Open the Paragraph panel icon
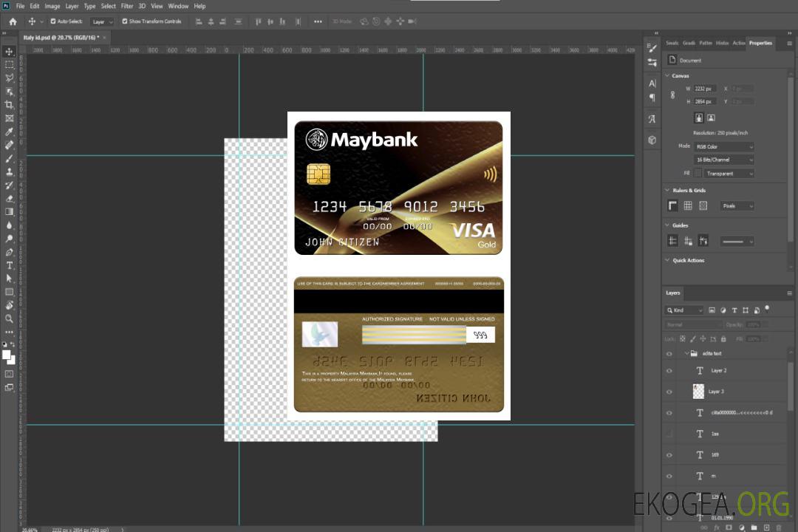The height and width of the screenshot is (532, 798). [x=652, y=98]
